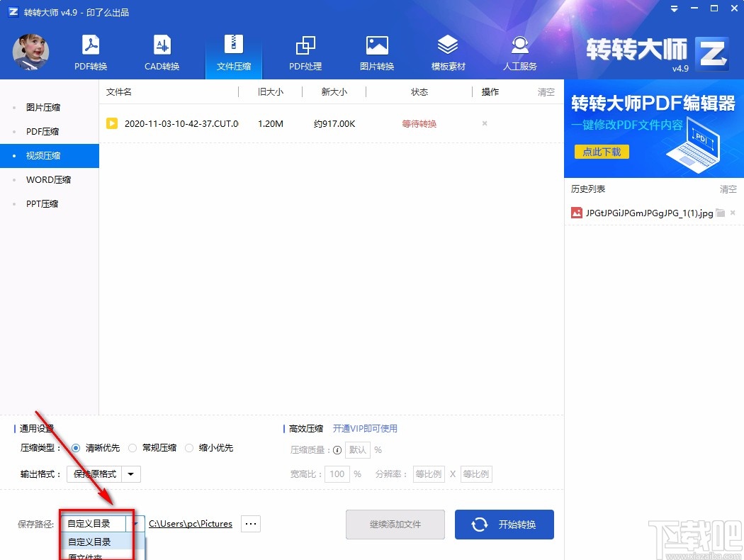Image resolution: width=744 pixels, height=560 pixels.
Task: Open the PDF处理 tool
Action: click(x=305, y=51)
